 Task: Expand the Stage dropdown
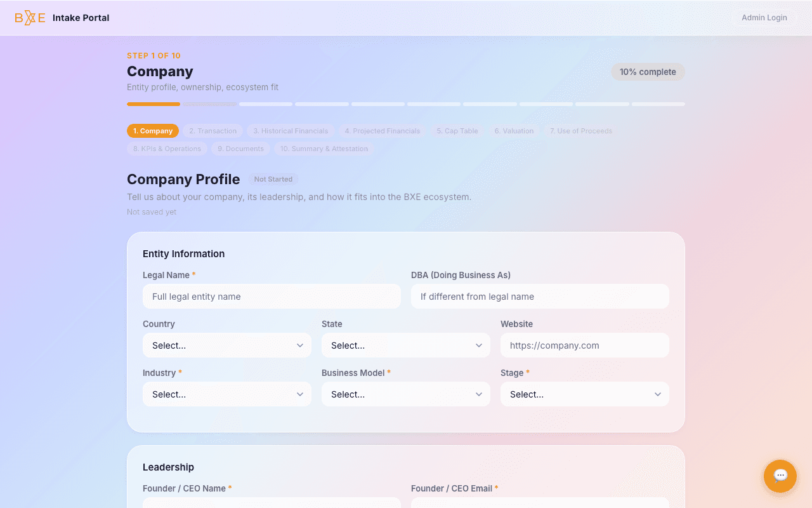pyautogui.click(x=584, y=394)
